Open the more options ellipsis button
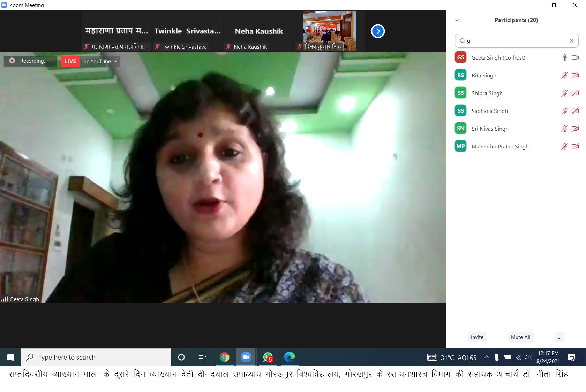The image size is (586, 392). click(559, 337)
